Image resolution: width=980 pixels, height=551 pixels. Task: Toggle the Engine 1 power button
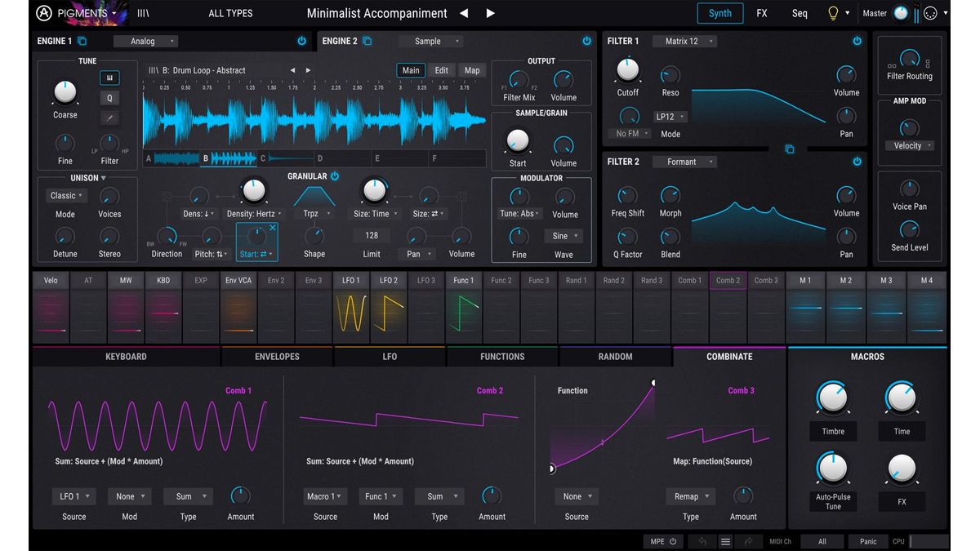[x=302, y=41]
